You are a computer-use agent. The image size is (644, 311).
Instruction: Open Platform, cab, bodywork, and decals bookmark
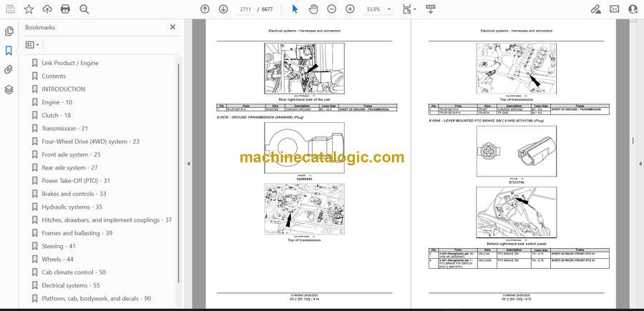click(96, 299)
